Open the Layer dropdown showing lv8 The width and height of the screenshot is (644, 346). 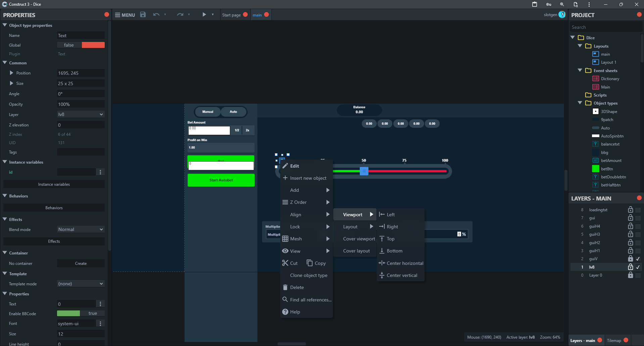click(81, 114)
